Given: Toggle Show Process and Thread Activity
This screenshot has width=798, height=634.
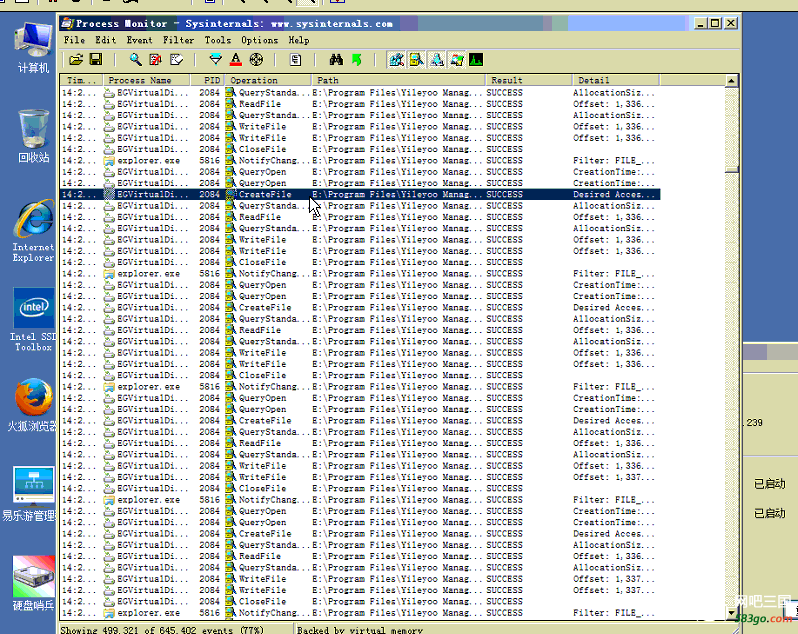Looking at the screenshot, I should (x=457, y=60).
